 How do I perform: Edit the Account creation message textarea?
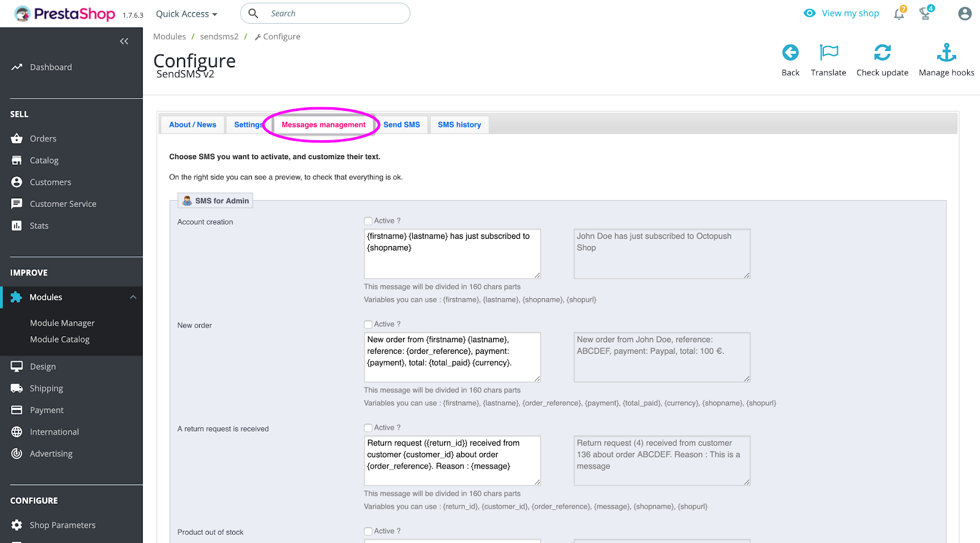click(452, 254)
